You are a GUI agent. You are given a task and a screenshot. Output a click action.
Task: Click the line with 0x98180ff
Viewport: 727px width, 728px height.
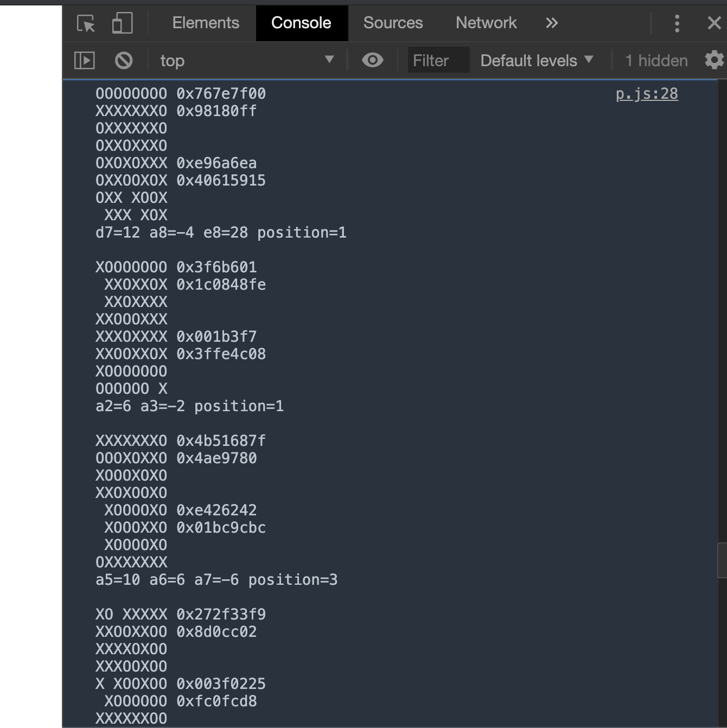176,111
